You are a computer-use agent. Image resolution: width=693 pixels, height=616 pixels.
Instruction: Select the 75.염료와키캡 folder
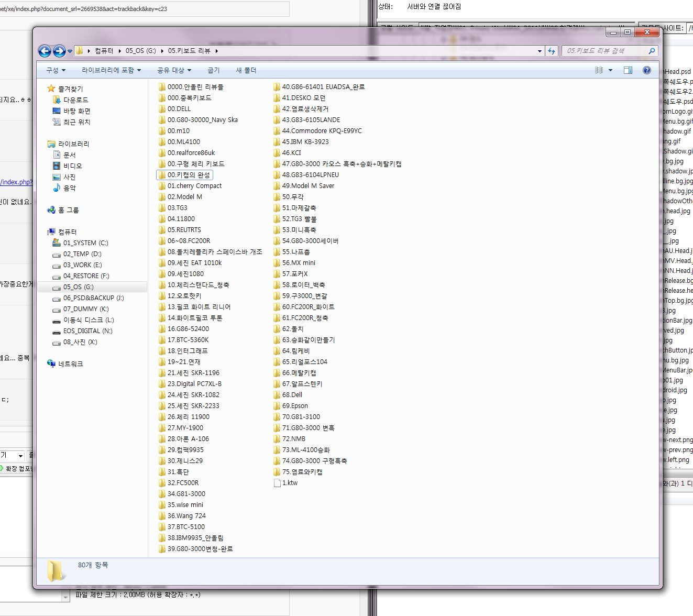(x=298, y=472)
